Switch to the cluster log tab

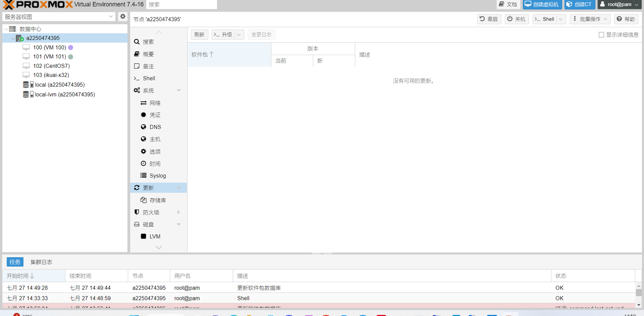41,262
